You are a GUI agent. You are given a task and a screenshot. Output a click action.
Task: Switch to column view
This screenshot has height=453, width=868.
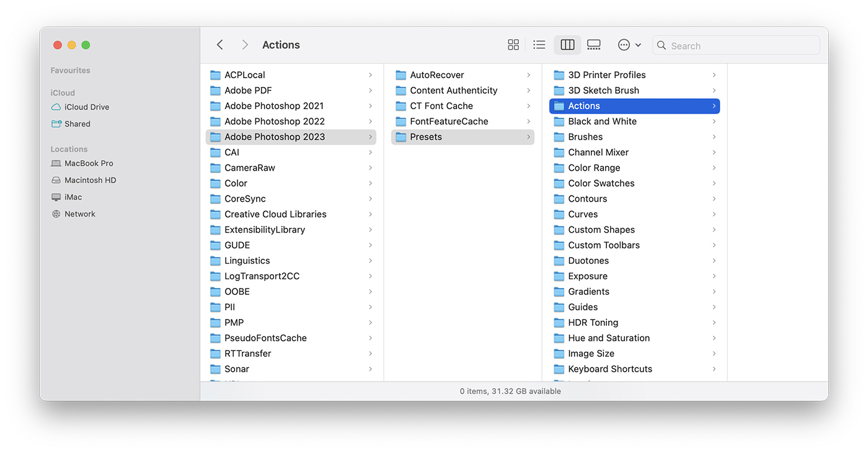point(567,45)
